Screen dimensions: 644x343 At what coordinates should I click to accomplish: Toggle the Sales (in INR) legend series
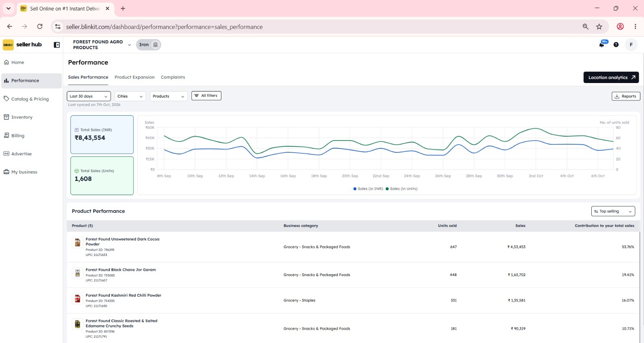point(368,189)
